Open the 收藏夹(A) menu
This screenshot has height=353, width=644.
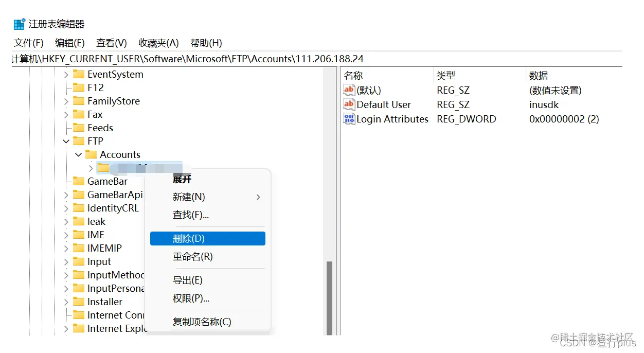(x=158, y=43)
